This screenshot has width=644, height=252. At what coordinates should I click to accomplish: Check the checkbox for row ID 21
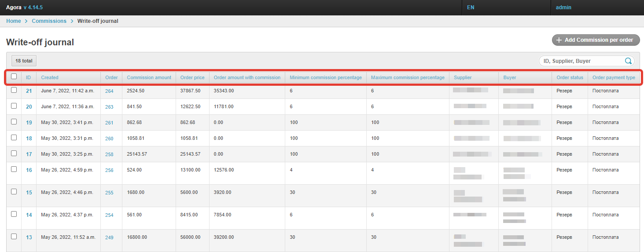point(14,90)
